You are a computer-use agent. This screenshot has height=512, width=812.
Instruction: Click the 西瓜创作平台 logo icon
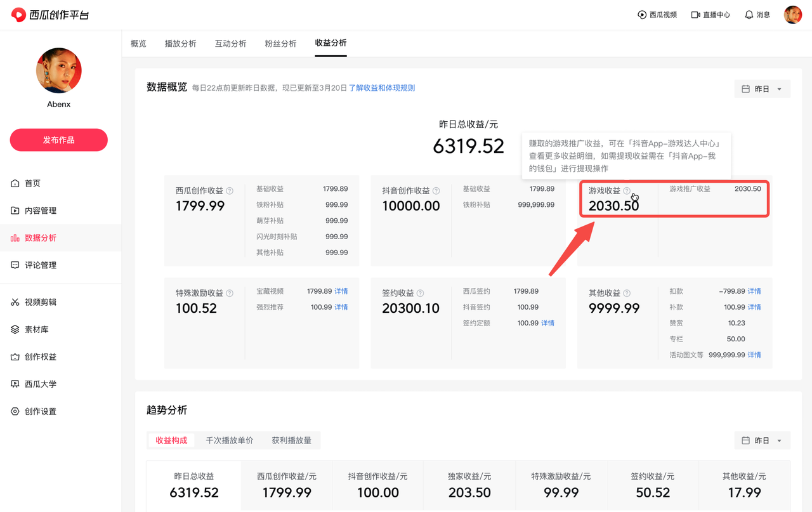pyautogui.click(x=18, y=15)
